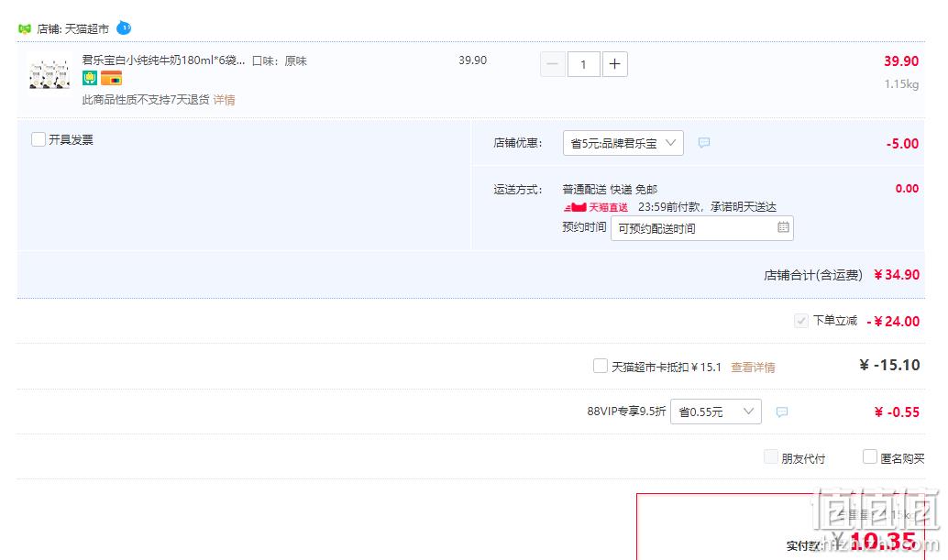This screenshot has width=948, height=560.
Task: Toggle the 开具发票 invoice checkbox
Action: coord(39,139)
